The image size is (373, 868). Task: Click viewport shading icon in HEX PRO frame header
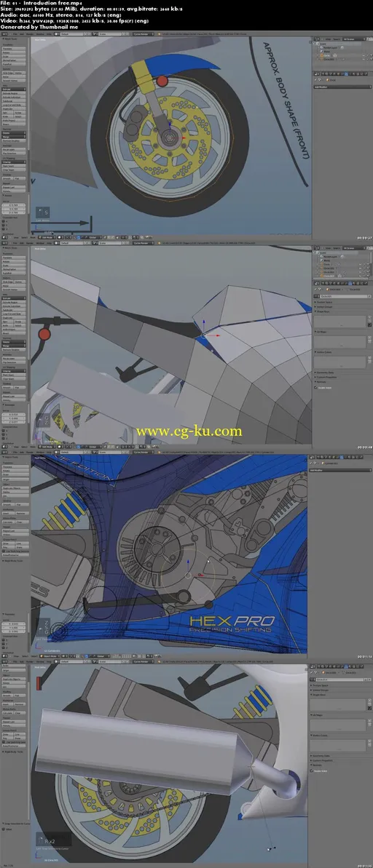(64, 656)
